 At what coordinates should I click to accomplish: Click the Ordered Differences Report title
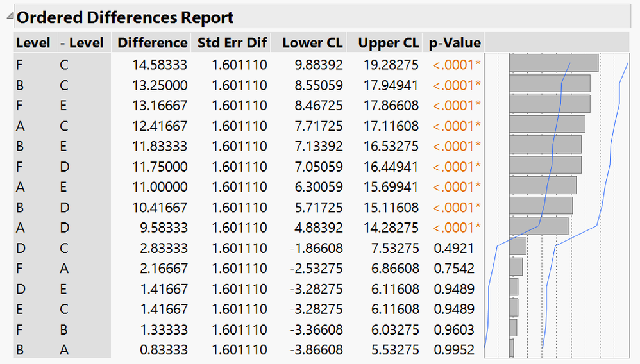(x=125, y=17)
